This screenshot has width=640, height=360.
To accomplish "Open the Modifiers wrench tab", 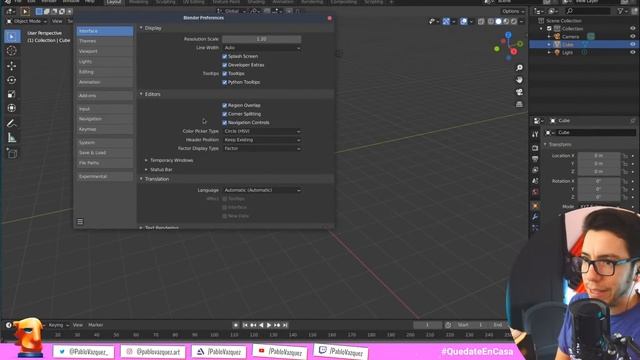I will tap(535, 216).
